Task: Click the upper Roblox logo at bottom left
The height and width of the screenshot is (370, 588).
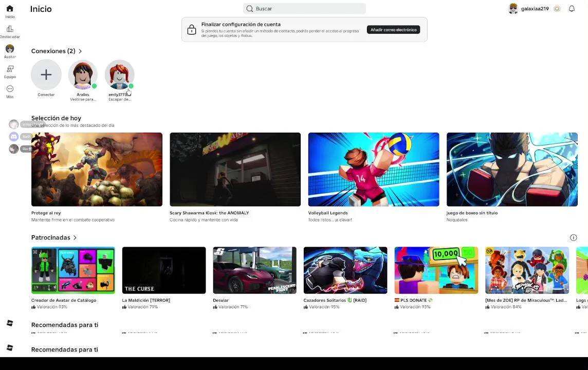Action: point(10,323)
